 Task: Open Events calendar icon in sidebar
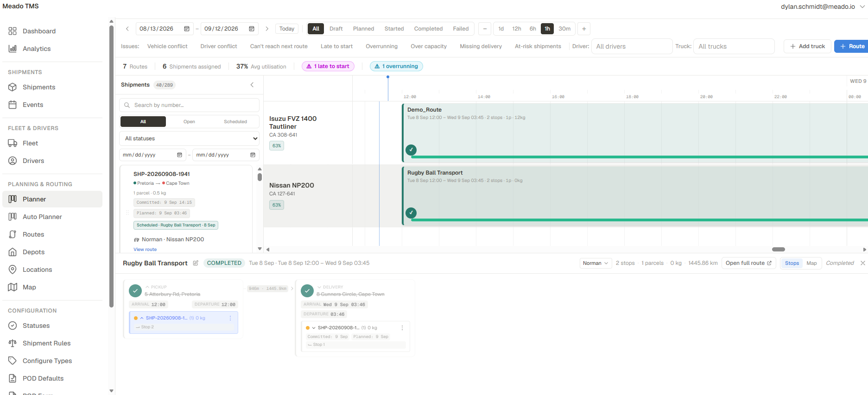pos(13,105)
